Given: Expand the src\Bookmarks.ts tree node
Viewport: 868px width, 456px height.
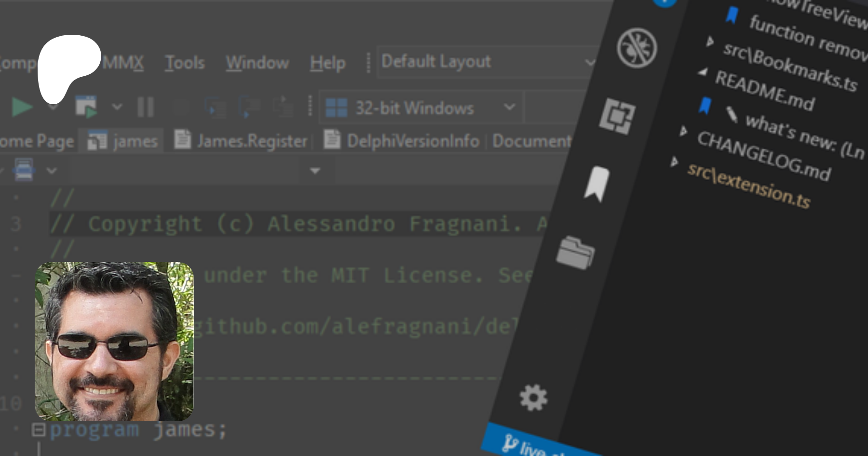Looking at the screenshot, I should tap(710, 41).
